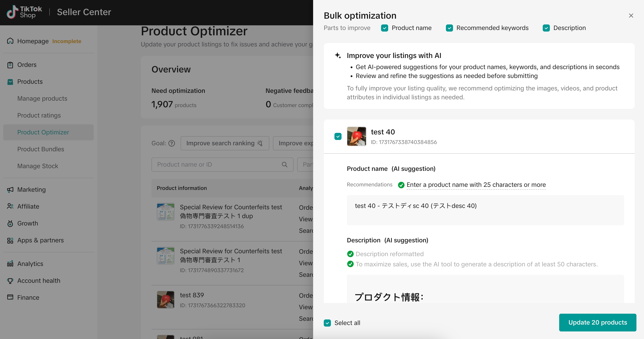
Task: Click the test 40 product title
Action: pyautogui.click(x=383, y=132)
